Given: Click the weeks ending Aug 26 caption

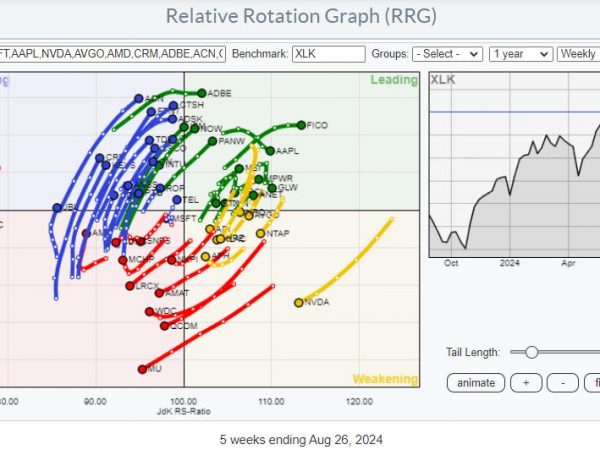Looking at the screenshot, I should pyautogui.click(x=301, y=440).
